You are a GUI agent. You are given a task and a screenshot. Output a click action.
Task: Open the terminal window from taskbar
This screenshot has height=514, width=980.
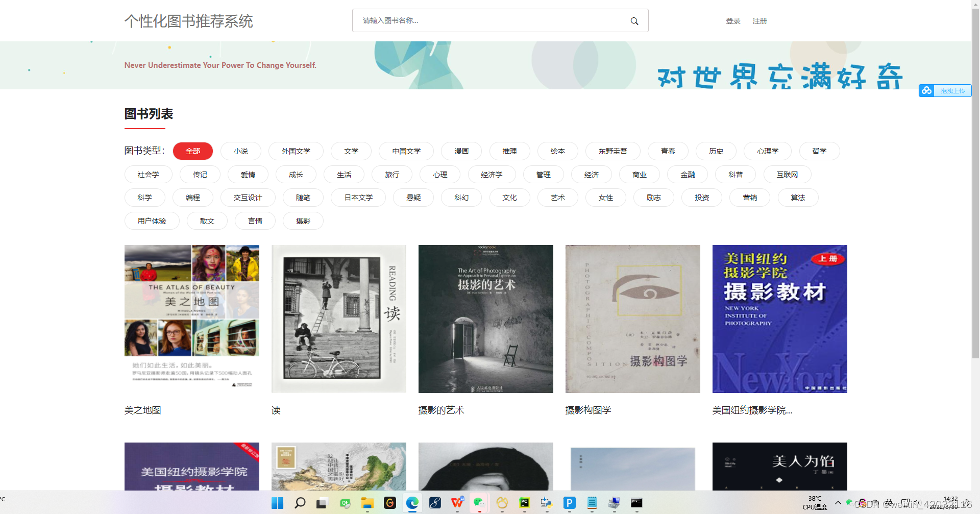(636, 503)
